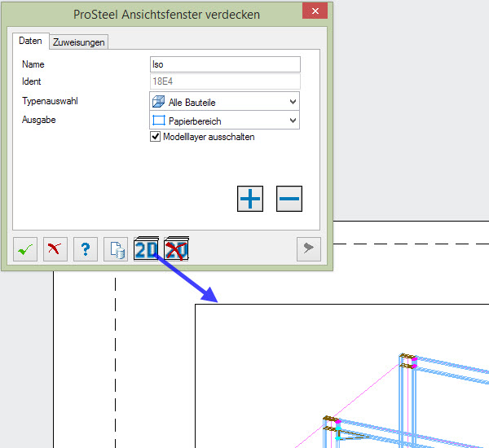Open the Typenauswahl Alle Bauteile dropdown
Image resolution: width=489 pixels, height=448 pixels.
click(225, 101)
